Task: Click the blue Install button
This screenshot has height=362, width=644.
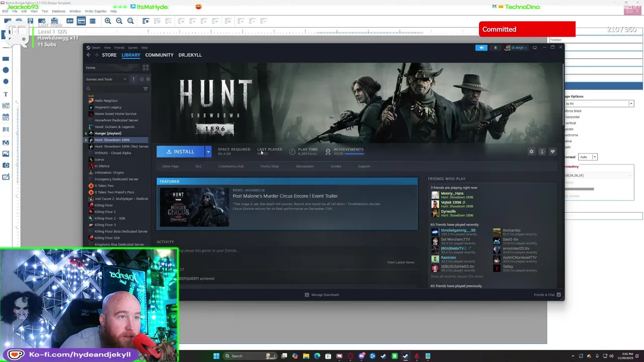Action: coord(180,151)
